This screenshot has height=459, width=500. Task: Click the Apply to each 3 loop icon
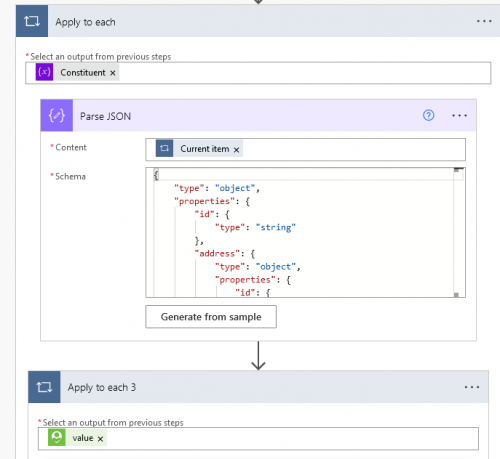tap(44, 387)
